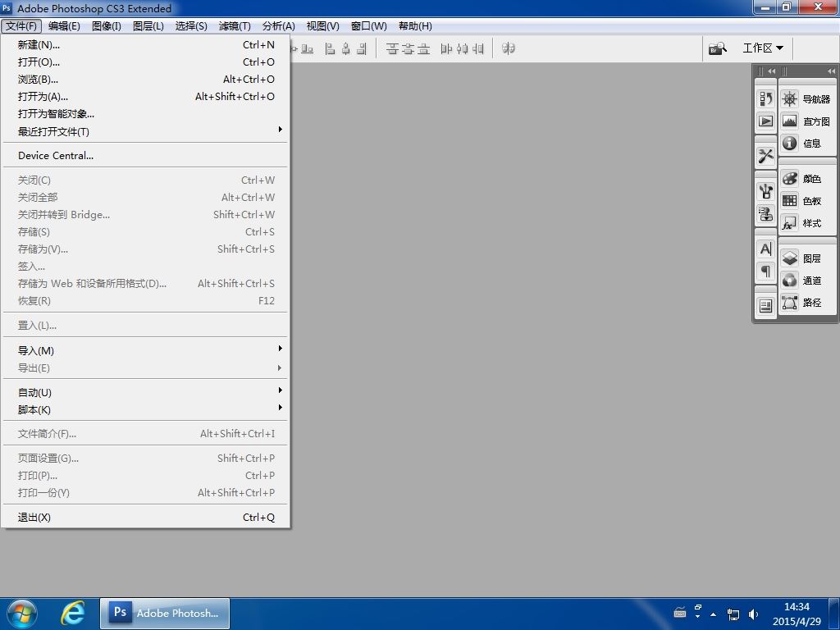Choose 新建(N)... from the File menu

(145, 44)
